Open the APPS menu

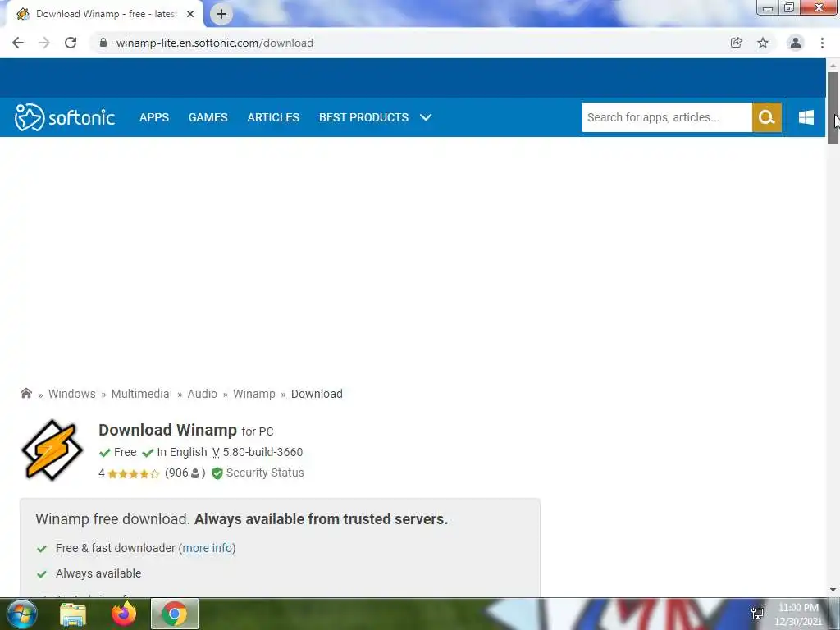point(154,117)
